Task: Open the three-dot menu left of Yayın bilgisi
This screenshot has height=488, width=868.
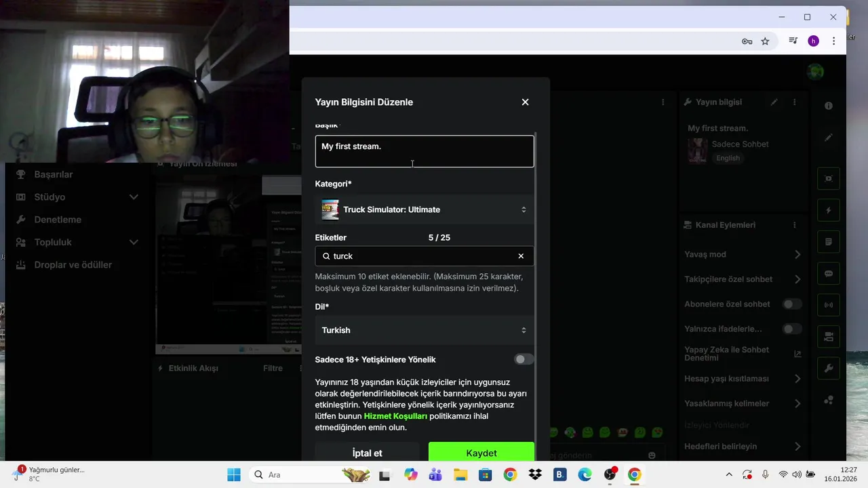Action: pos(663,102)
